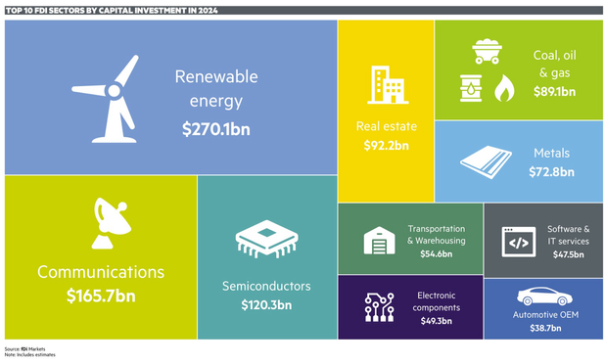Click the coal mining cart icon
Screen dimensions: 605x364
click(487, 51)
